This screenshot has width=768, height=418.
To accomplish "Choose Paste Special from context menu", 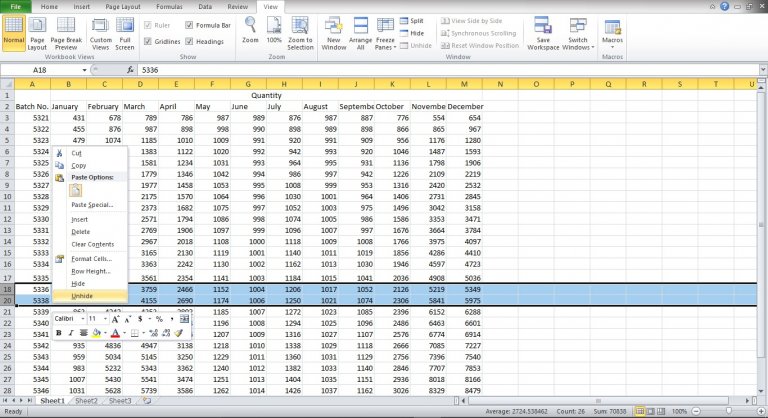I will pyautogui.click(x=90, y=205).
